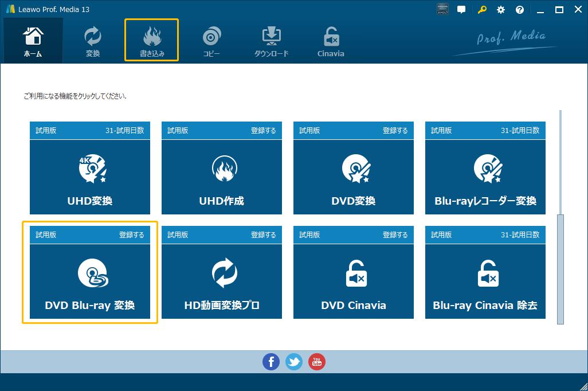The image size is (588, 391).
Task: Click 31-試用日数 on the UHD変換 tile
Action: (x=124, y=131)
